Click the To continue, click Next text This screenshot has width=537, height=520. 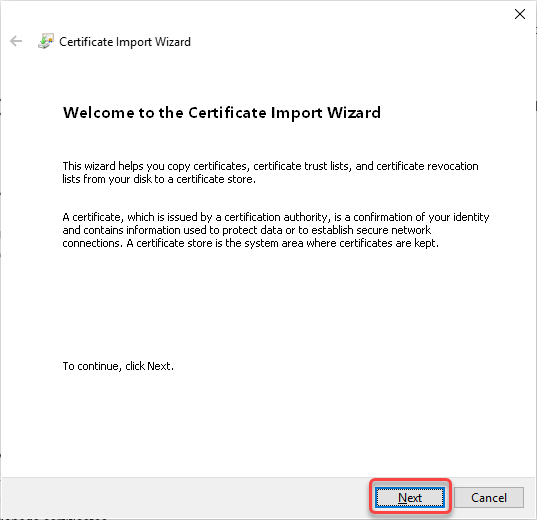click(x=118, y=366)
